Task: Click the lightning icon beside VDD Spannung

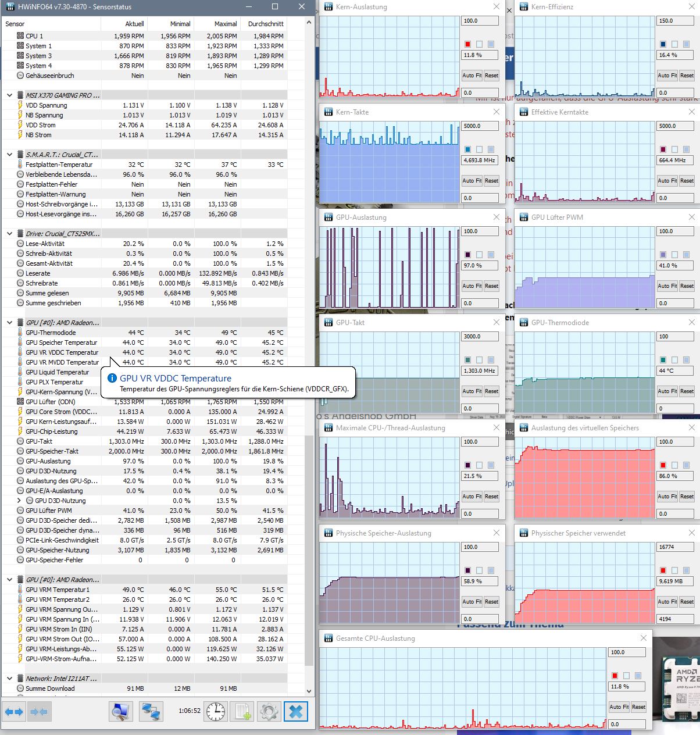Action: (x=20, y=105)
